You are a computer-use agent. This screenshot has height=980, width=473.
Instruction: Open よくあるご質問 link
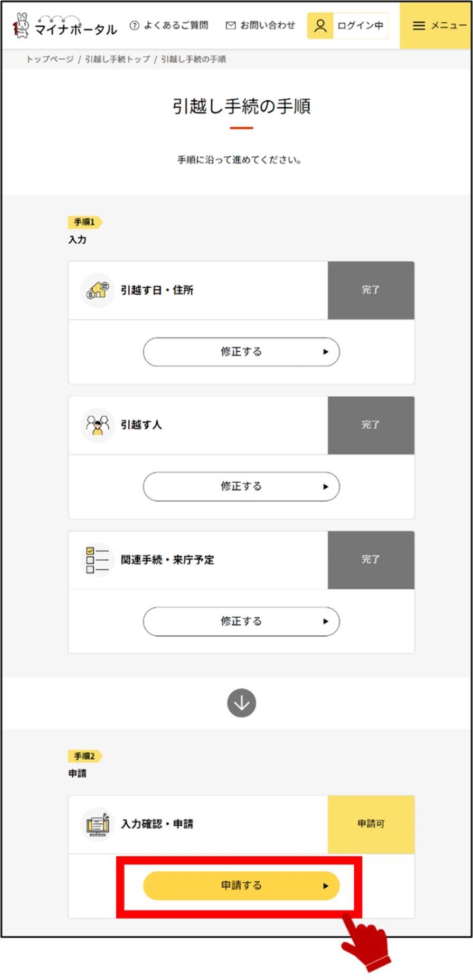click(176, 25)
